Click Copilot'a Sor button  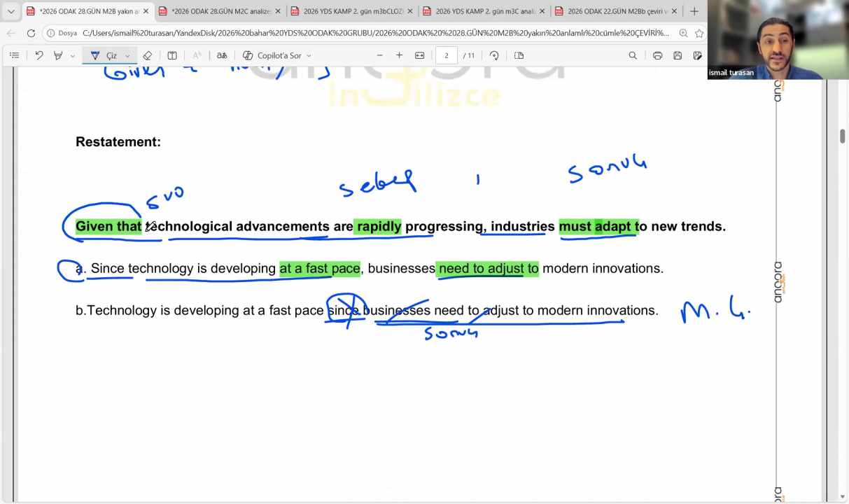(277, 55)
